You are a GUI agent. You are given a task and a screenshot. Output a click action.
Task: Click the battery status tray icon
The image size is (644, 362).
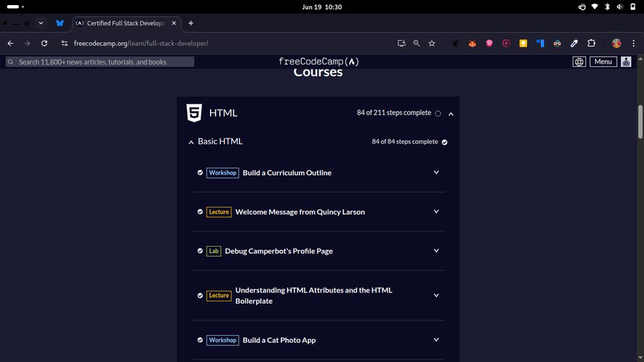point(633,6)
